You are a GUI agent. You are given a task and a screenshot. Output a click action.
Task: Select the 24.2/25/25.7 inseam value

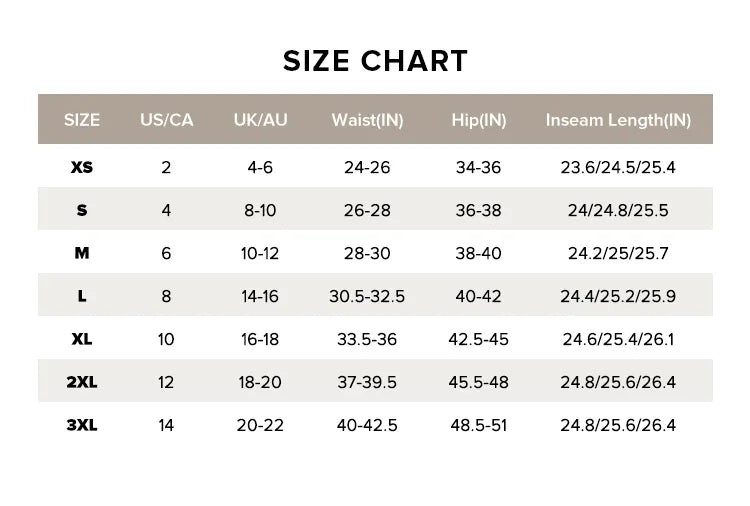[618, 253]
